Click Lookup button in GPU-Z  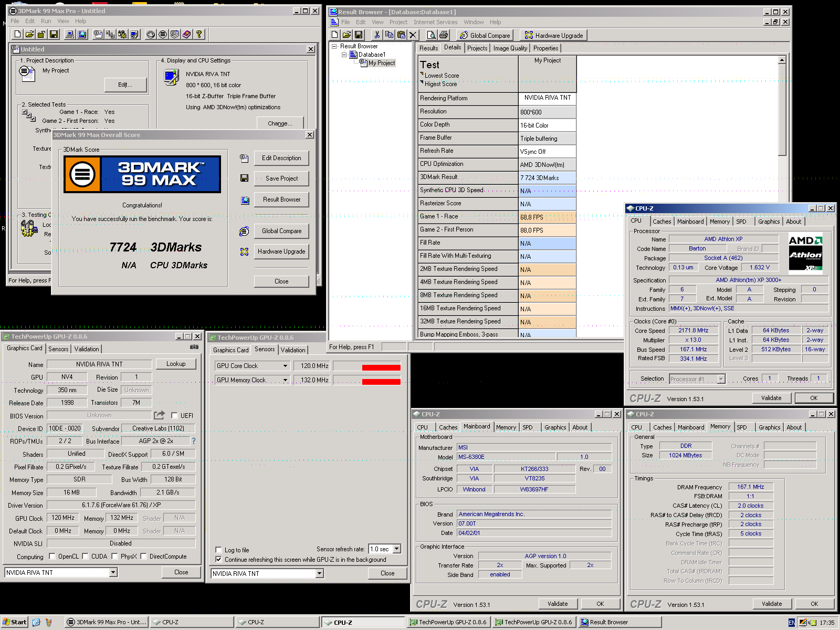176,364
